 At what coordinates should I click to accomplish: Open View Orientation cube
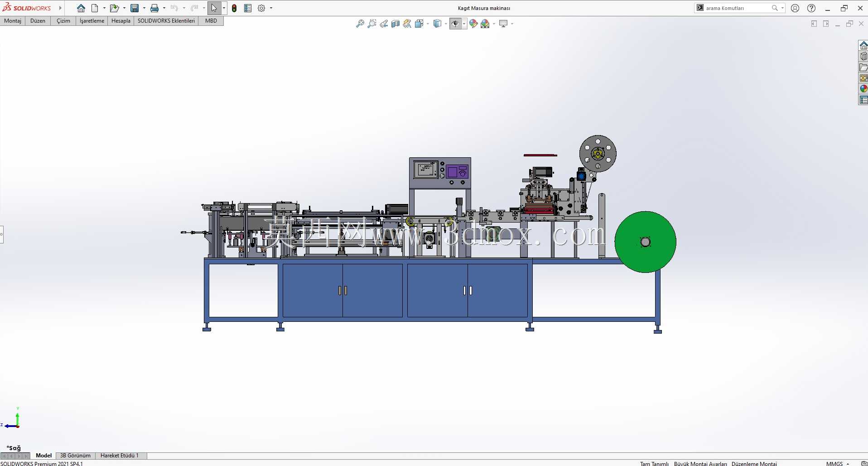point(419,24)
